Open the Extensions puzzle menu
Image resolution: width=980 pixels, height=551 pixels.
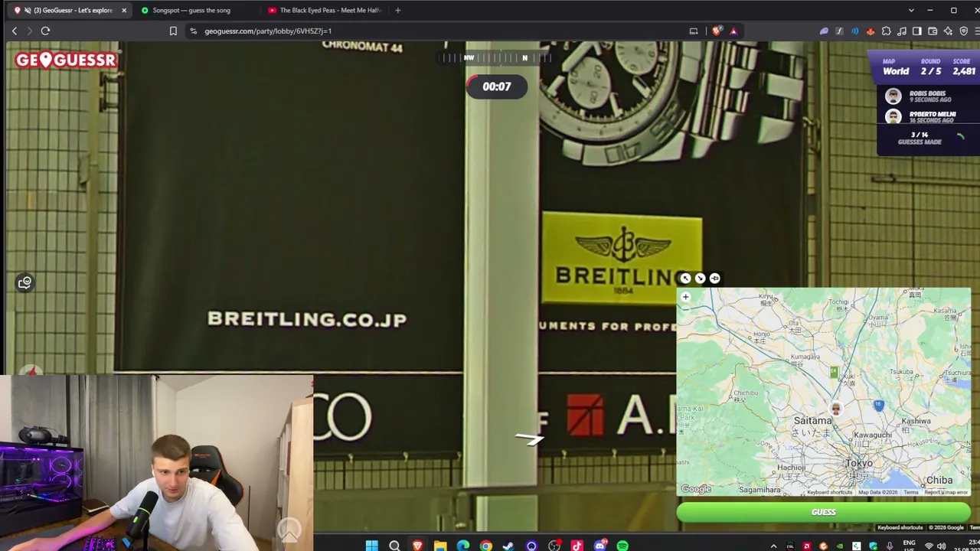point(886,31)
